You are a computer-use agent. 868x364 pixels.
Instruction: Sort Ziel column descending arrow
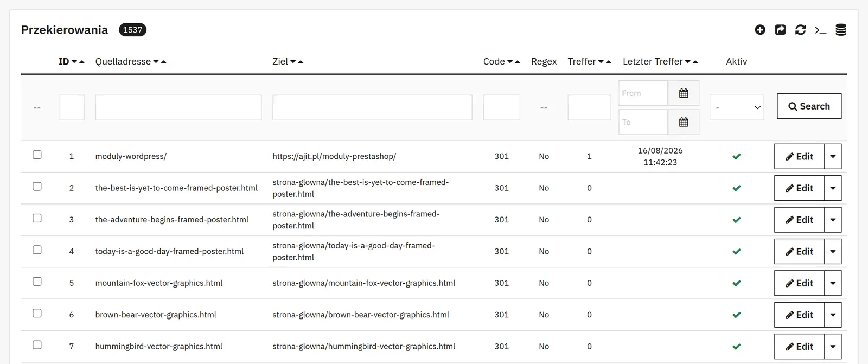(x=293, y=62)
